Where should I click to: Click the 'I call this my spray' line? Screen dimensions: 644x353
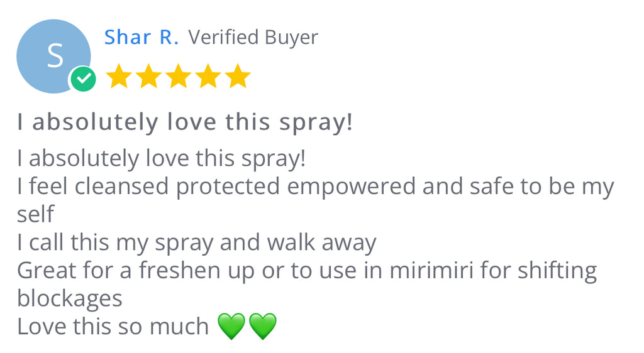click(x=196, y=242)
